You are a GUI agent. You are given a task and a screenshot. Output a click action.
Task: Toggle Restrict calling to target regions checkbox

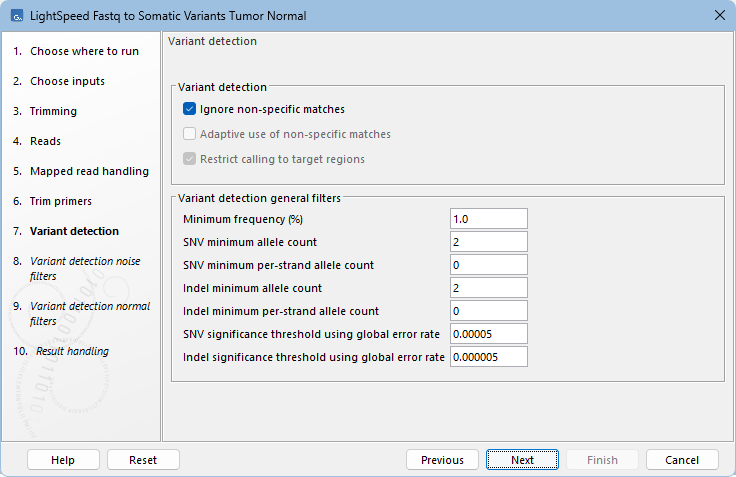189,159
